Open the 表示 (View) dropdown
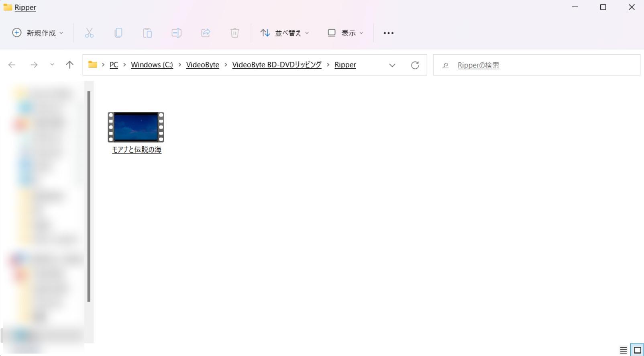 345,33
